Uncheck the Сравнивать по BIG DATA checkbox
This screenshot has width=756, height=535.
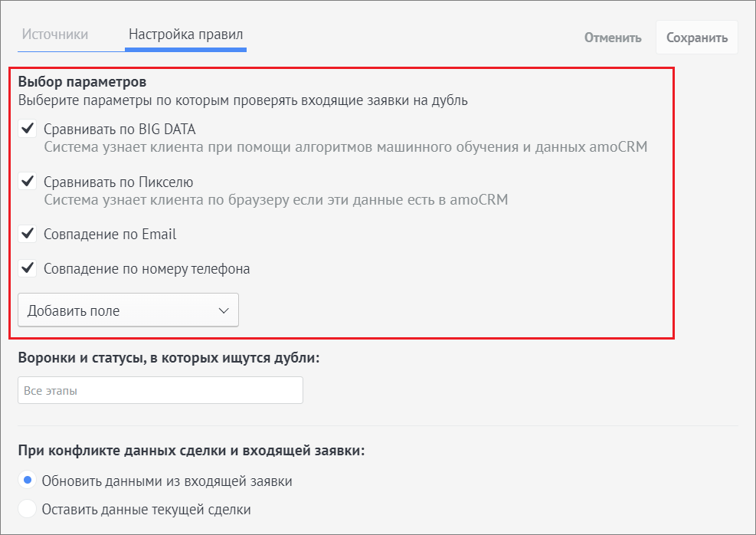pos(28,128)
